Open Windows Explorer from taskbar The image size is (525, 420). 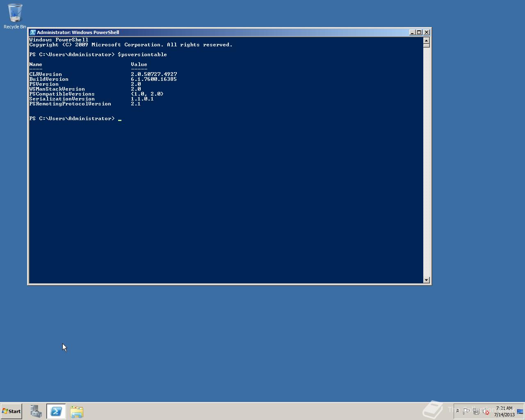tap(77, 411)
